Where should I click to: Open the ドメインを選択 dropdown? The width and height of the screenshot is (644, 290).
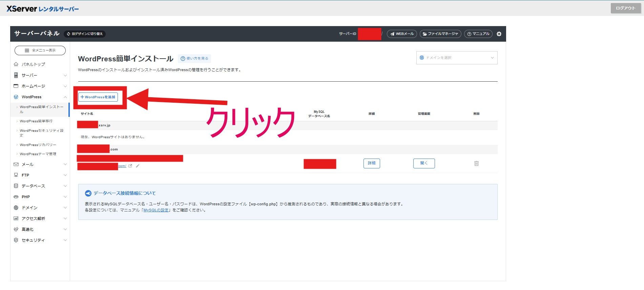coord(457,58)
